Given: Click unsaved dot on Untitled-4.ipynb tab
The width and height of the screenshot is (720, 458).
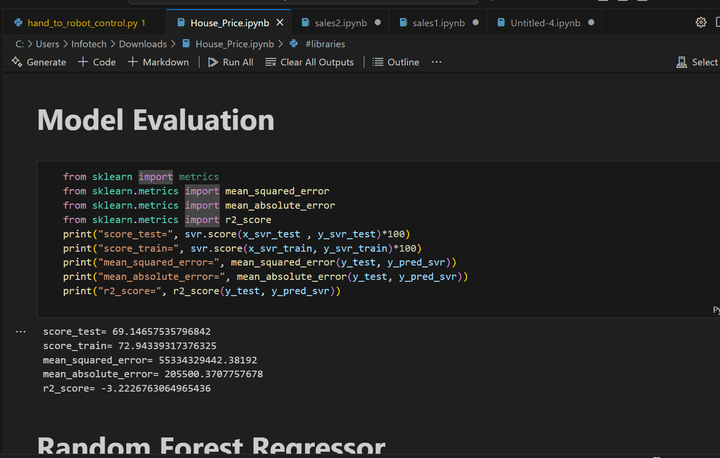Looking at the screenshot, I should coord(591,23).
